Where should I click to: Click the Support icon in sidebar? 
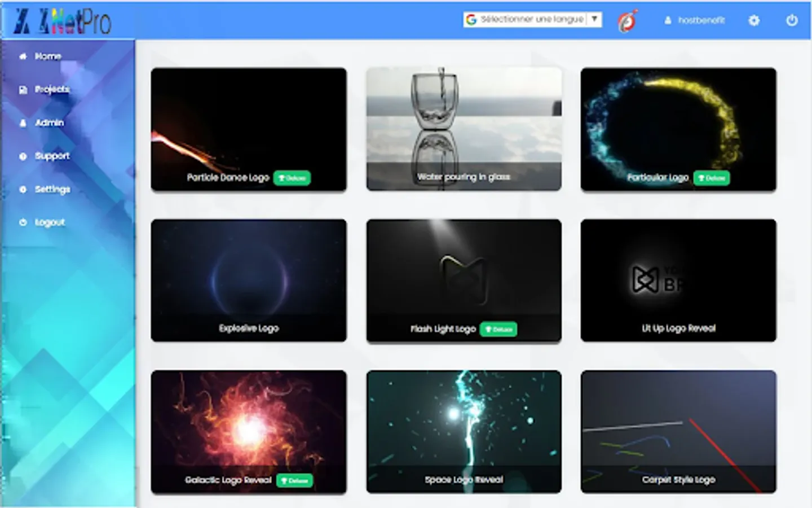click(23, 156)
